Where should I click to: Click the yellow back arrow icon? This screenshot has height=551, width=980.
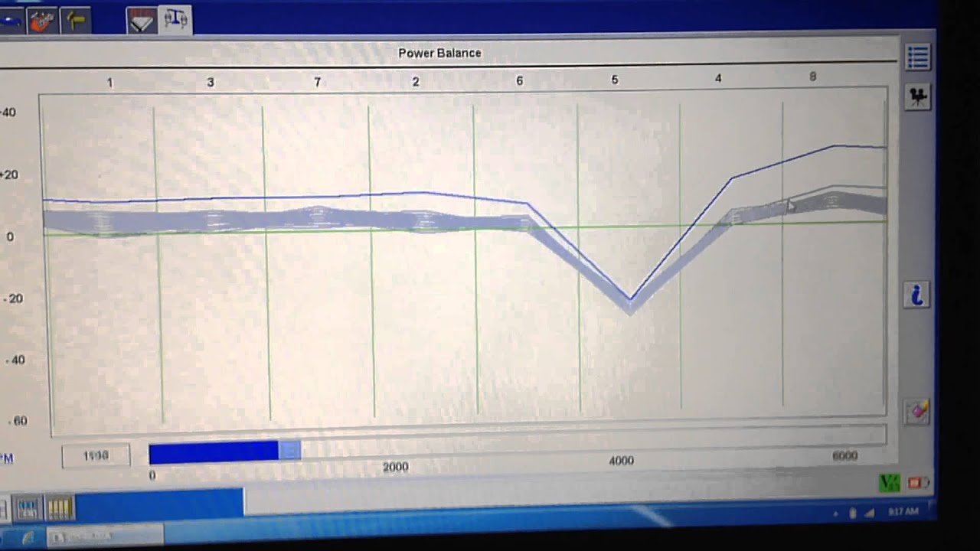(x=76, y=21)
